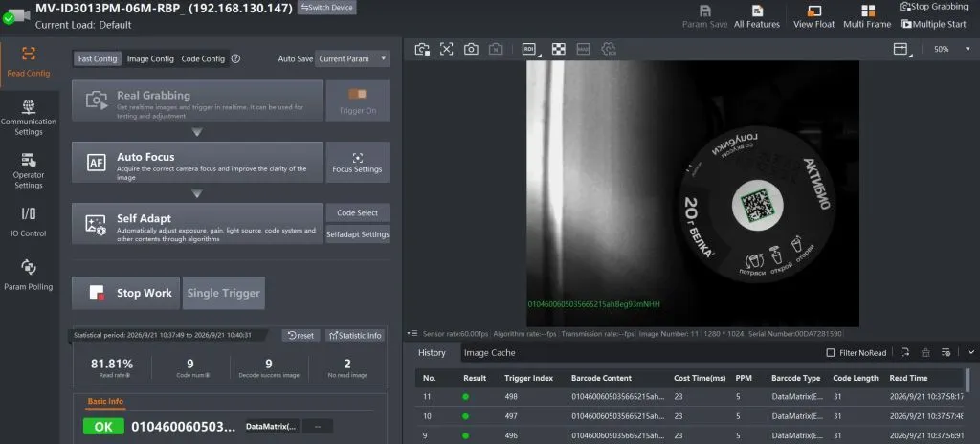Click the Stop Work button
Viewport: 980px width, 444px height.
pyautogui.click(x=125, y=293)
